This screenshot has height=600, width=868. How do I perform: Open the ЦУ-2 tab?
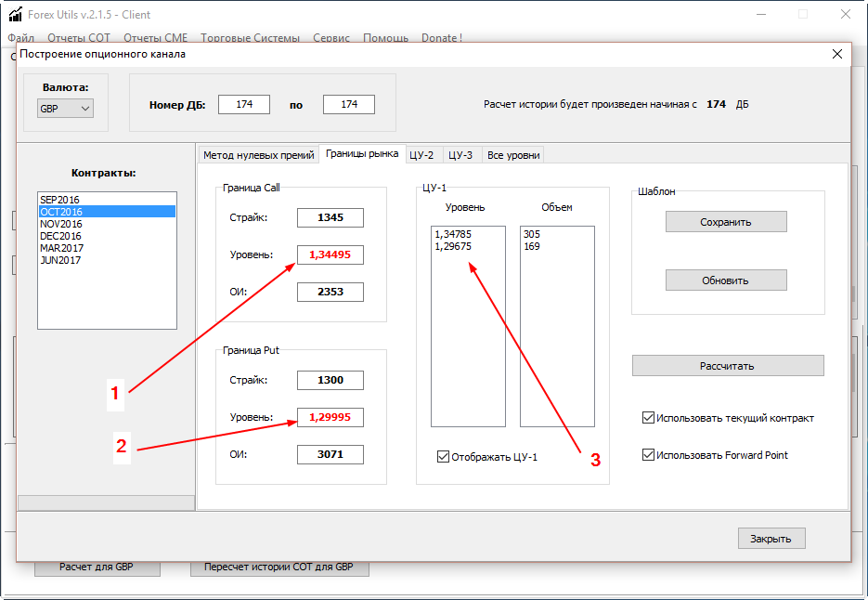pyautogui.click(x=421, y=155)
